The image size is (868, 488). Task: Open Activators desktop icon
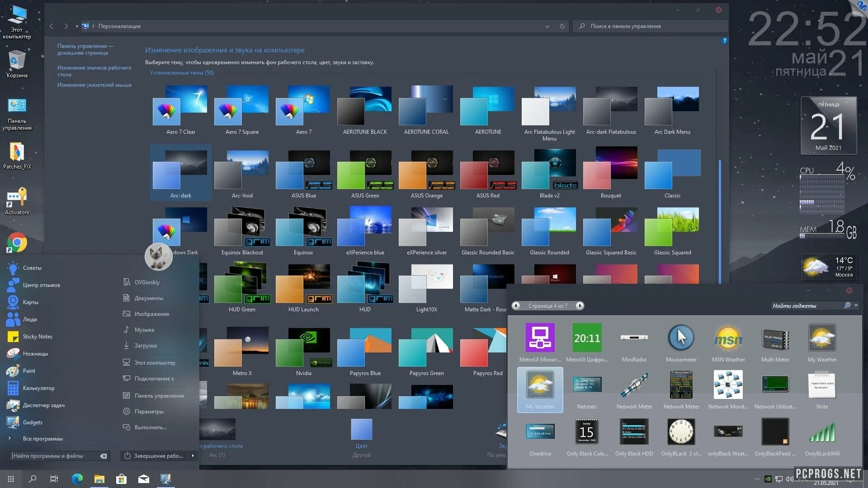(x=17, y=201)
